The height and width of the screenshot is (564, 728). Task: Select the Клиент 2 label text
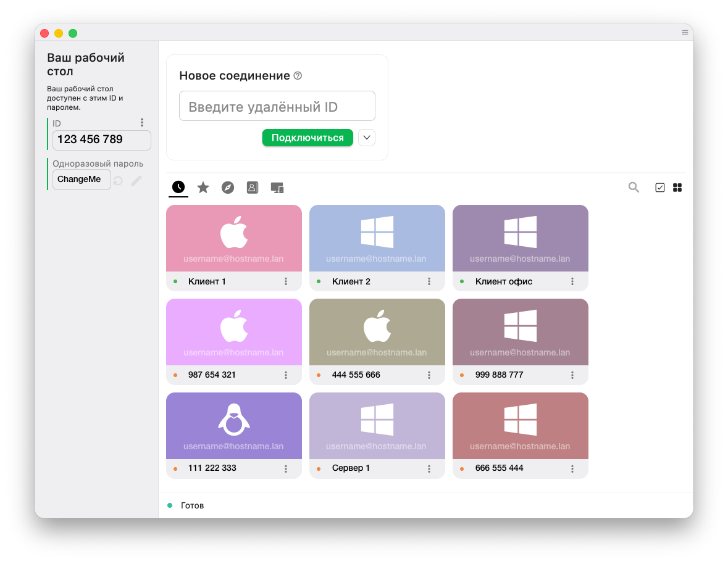(351, 281)
